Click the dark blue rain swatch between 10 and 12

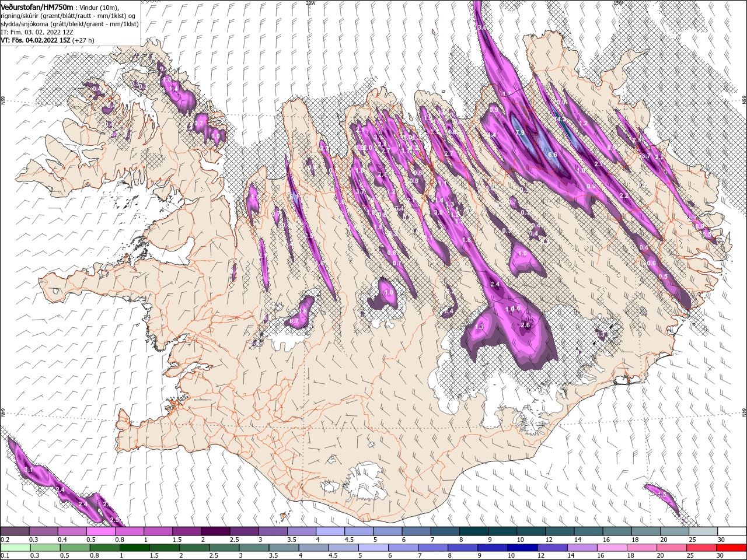[522, 548]
